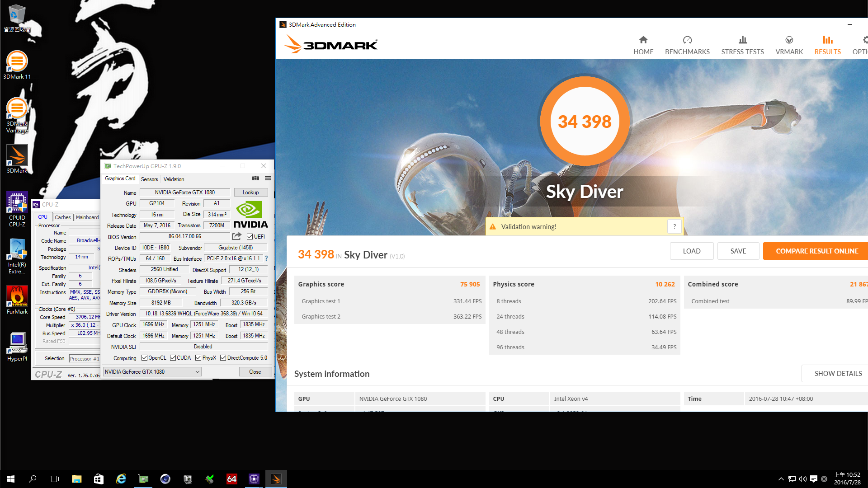
Task: Switch to 3DMark in the taskbar
Action: pyautogui.click(x=276, y=479)
